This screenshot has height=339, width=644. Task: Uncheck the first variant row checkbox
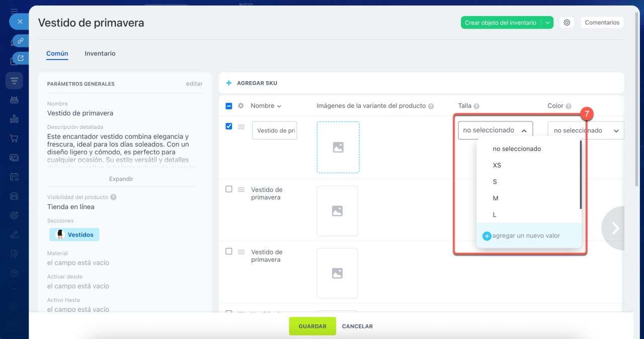tap(229, 126)
